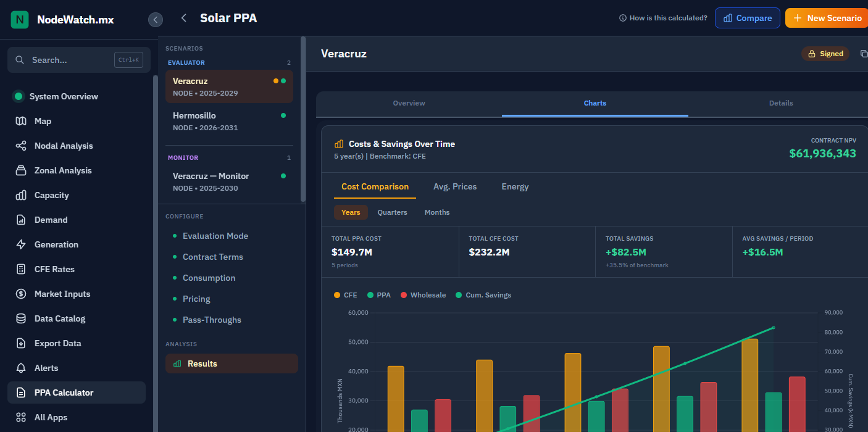Open the Map page from the sidebar
The width and height of the screenshot is (868, 432).
(x=77, y=121)
